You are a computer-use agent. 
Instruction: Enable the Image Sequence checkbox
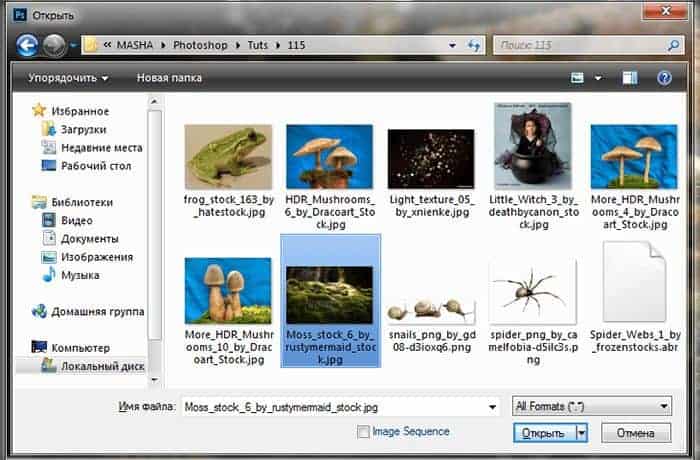pyautogui.click(x=364, y=432)
